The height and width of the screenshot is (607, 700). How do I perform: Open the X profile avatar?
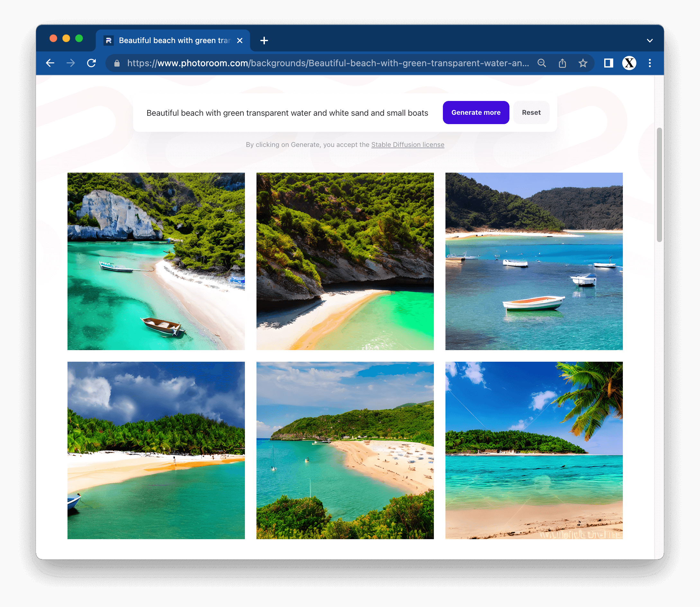point(629,63)
